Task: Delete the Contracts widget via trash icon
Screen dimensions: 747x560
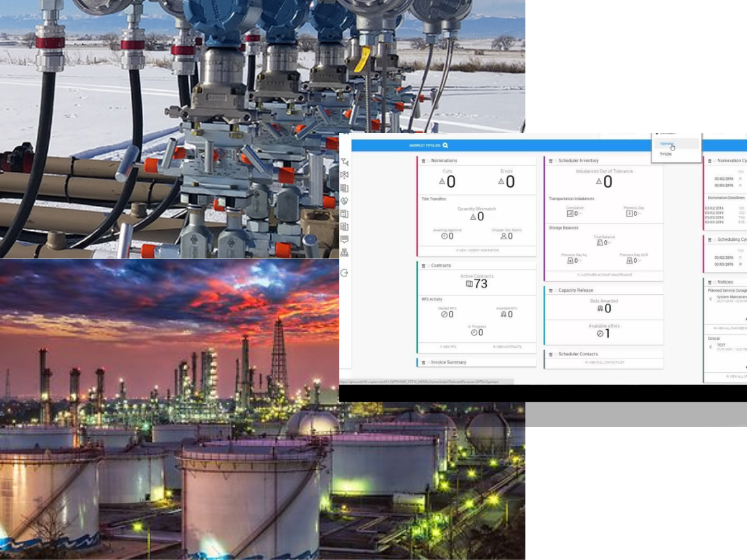Action: tap(423, 266)
